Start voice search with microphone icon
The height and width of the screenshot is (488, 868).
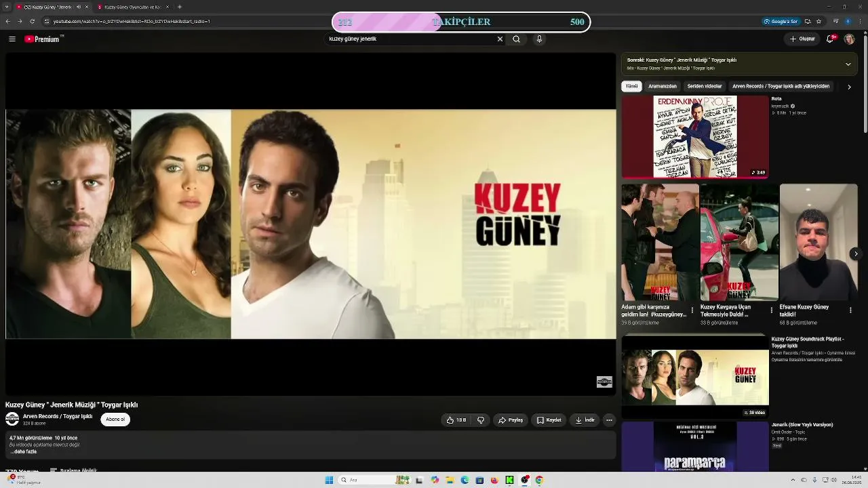[539, 39]
